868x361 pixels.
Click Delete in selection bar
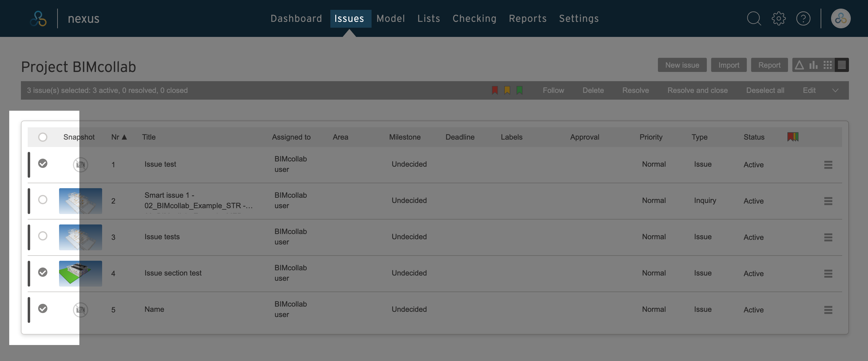593,90
